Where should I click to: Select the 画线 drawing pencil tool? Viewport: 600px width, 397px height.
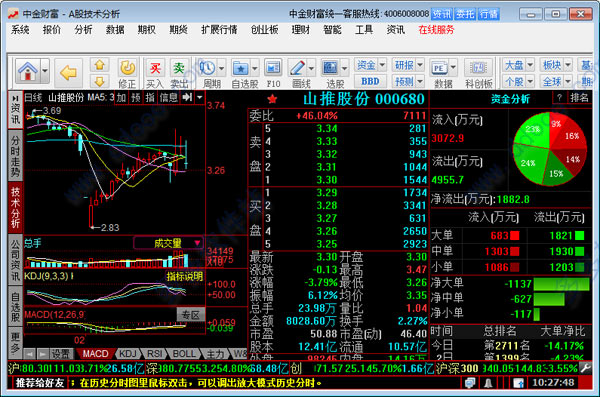coord(297,68)
